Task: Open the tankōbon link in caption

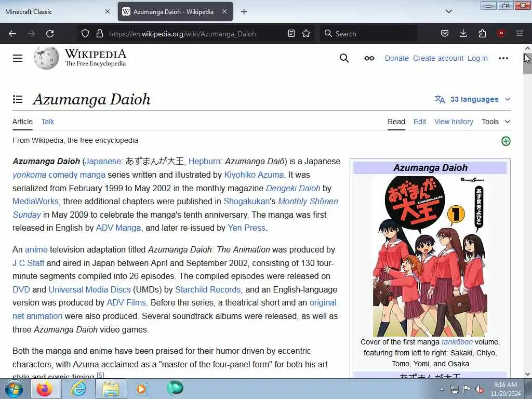Action: (x=457, y=342)
